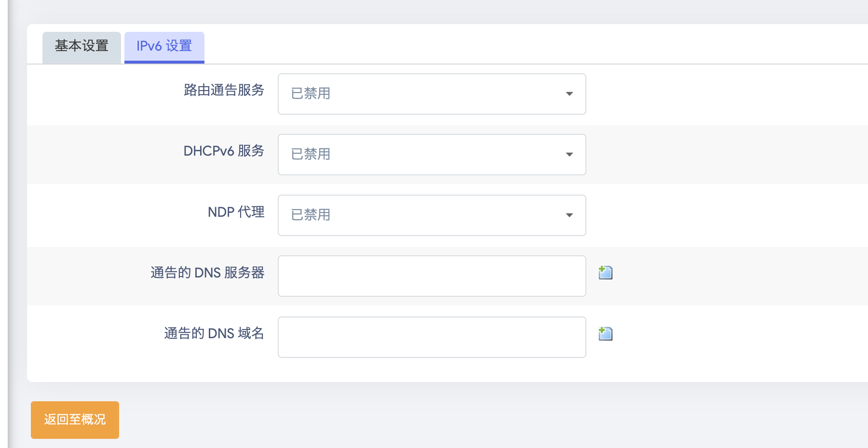
Task: Click inside the 通告的 DNS 域名 input field
Action: pos(432,337)
